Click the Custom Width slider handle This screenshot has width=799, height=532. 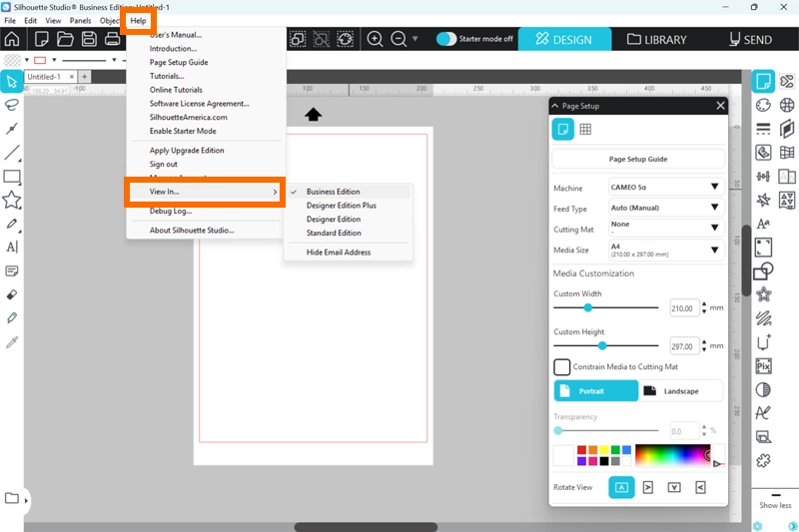click(x=588, y=308)
